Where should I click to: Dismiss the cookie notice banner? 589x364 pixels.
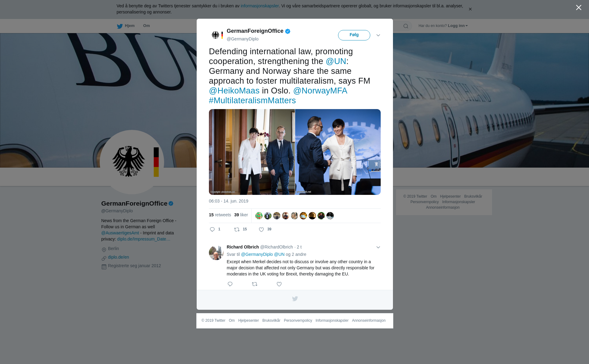click(x=470, y=9)
